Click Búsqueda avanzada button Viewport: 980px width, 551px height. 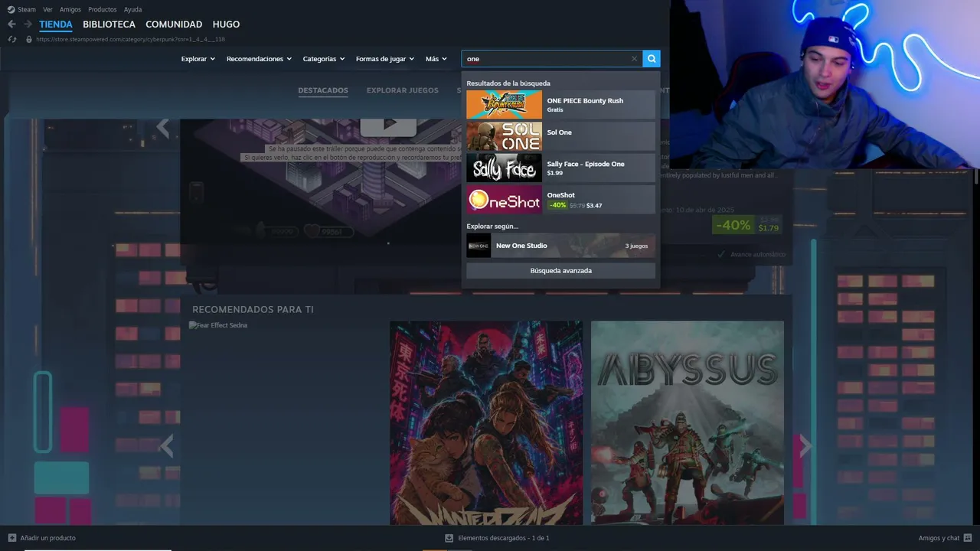click(x=560, y=271)
